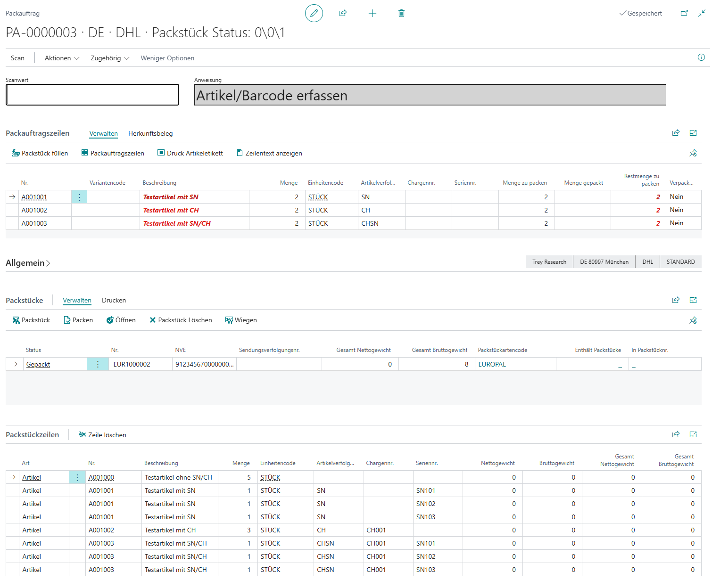Image resolution: width=712 pixels, height=588 pixels.
Task: Click the plus icon to create new
Action: click(373, 13)
